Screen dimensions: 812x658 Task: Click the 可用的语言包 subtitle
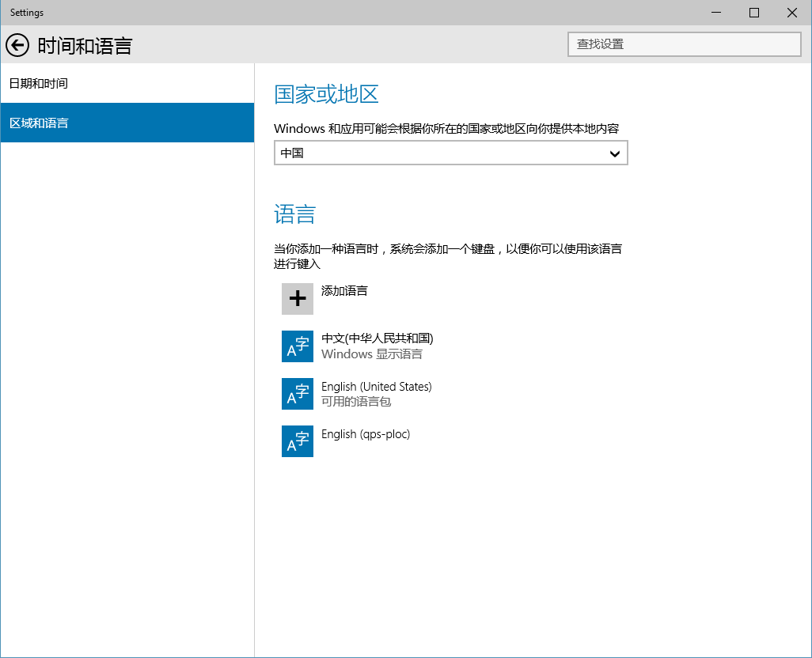(356, 402)
